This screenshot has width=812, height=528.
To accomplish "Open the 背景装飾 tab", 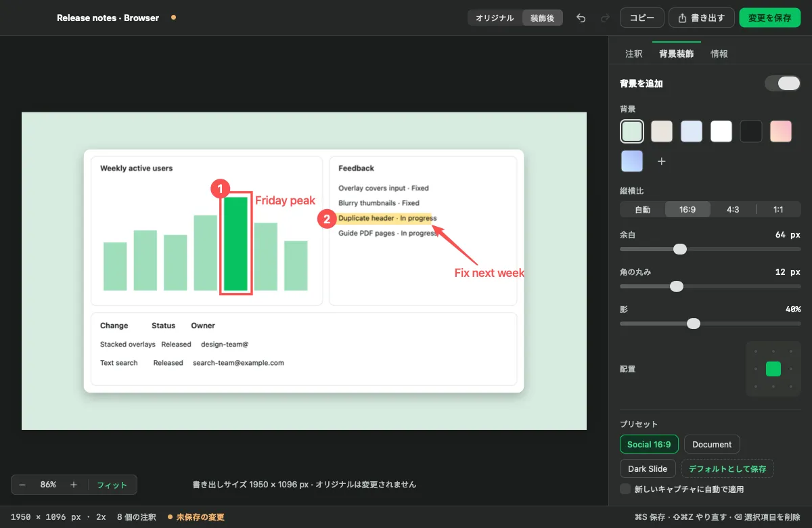I will pyautogui.click(x=677, y=53).
